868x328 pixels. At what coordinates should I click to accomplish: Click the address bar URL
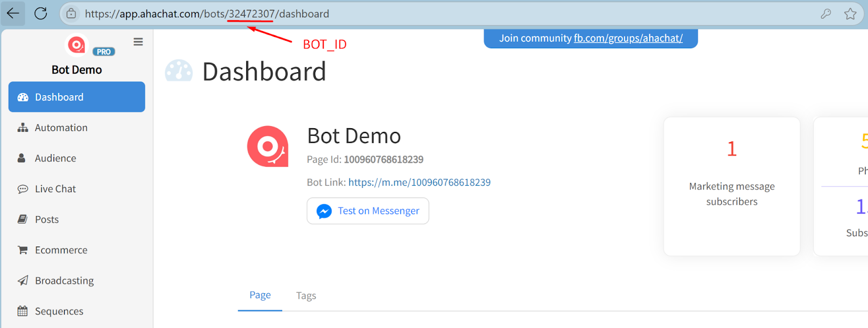tap(207, 14)
